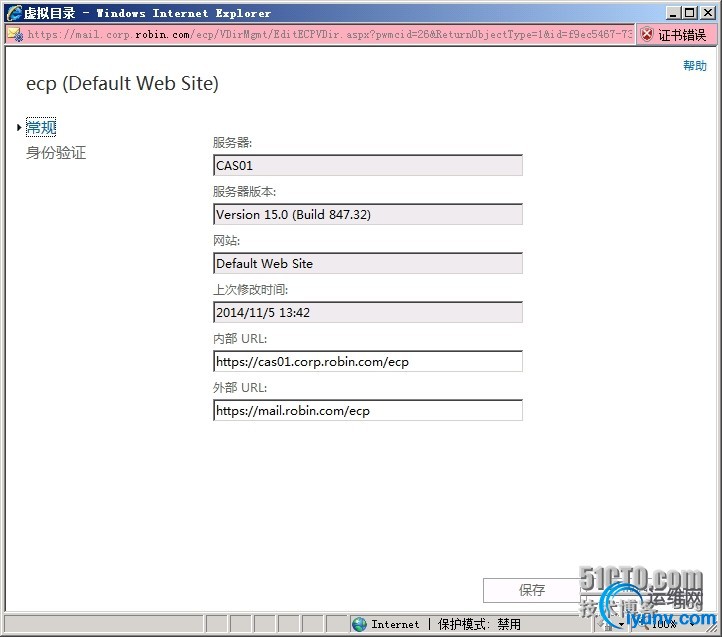
Task: Click the 网站: label
Action: [226, 240]
